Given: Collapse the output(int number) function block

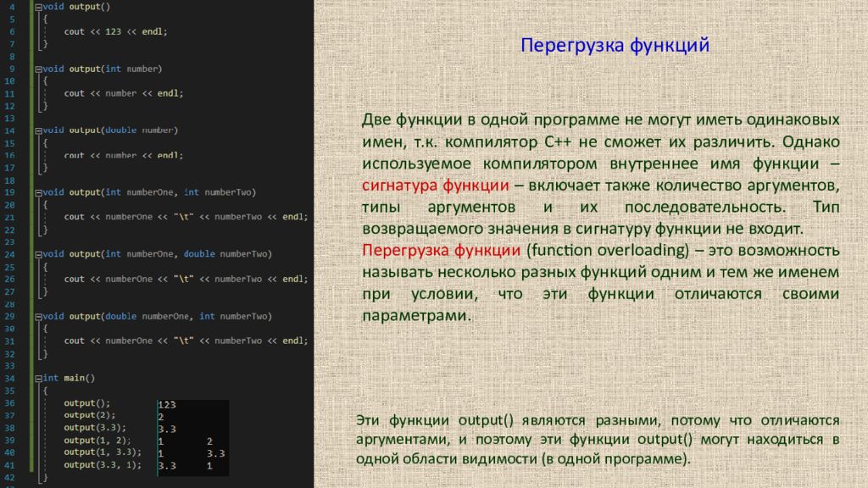Looking at the screenshot, I should 38,69.
